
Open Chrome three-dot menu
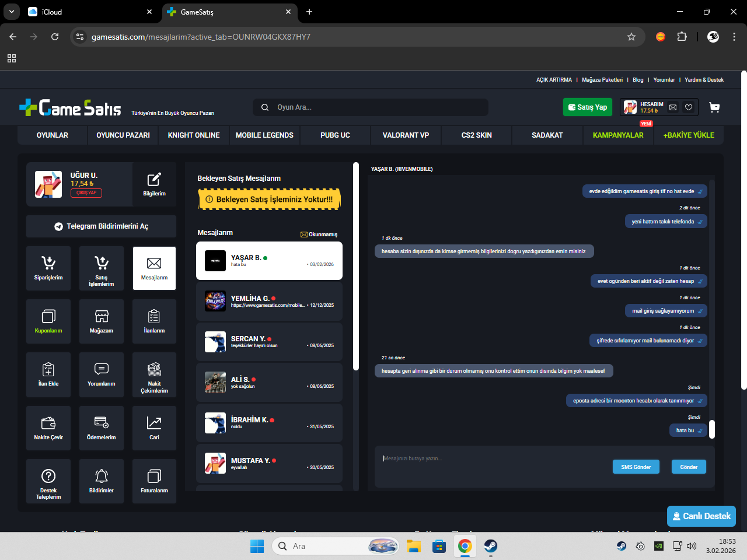pyautogui.click(x=734, y=37)
